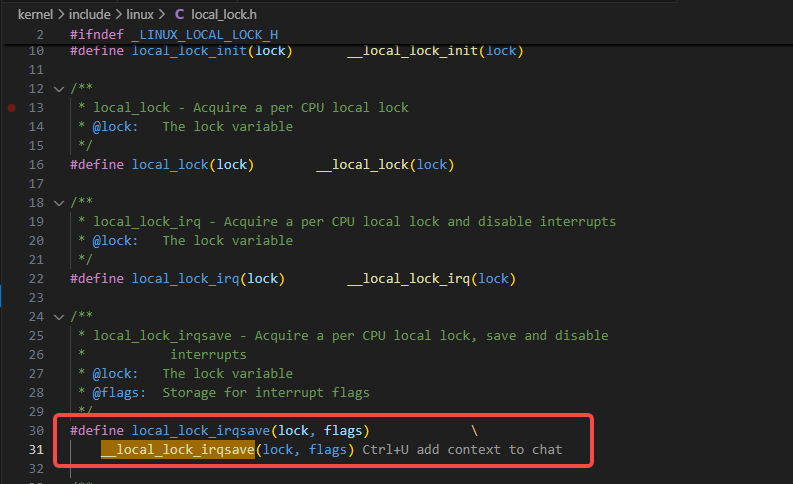
Task: Click '@flags:' tag on line 28
Action: click(x=119, y=393)
